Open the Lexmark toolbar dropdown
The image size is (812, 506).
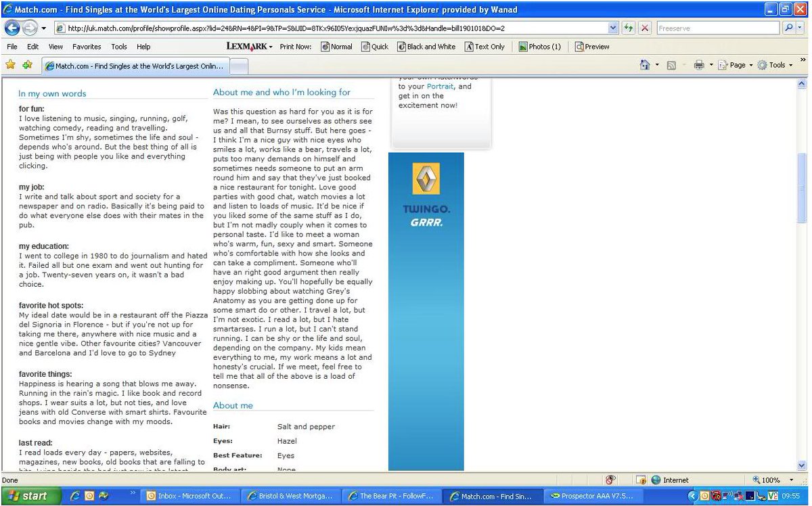(250, 47)
